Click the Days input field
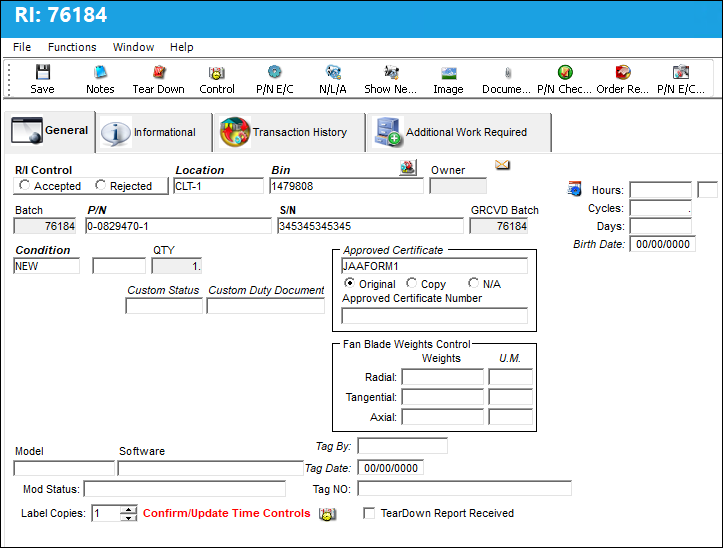This screenshot has width=723, height=548. 660,226
